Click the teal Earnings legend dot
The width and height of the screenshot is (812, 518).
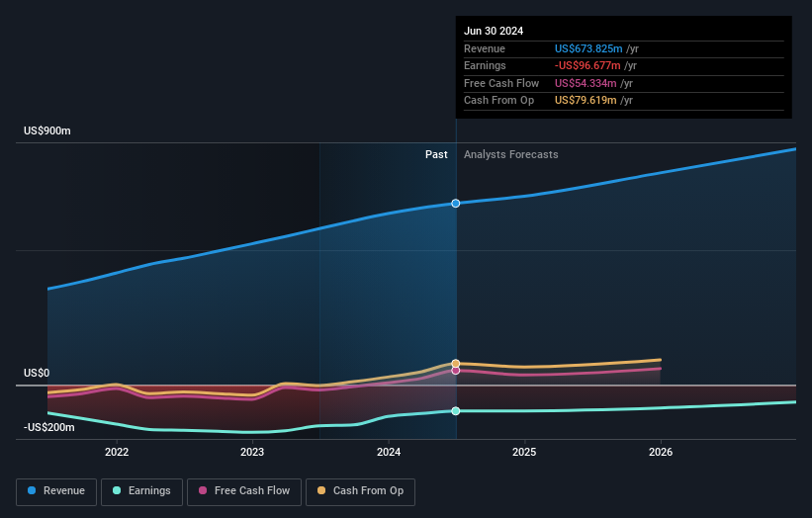pyautogui.click(x=117, y=490)
